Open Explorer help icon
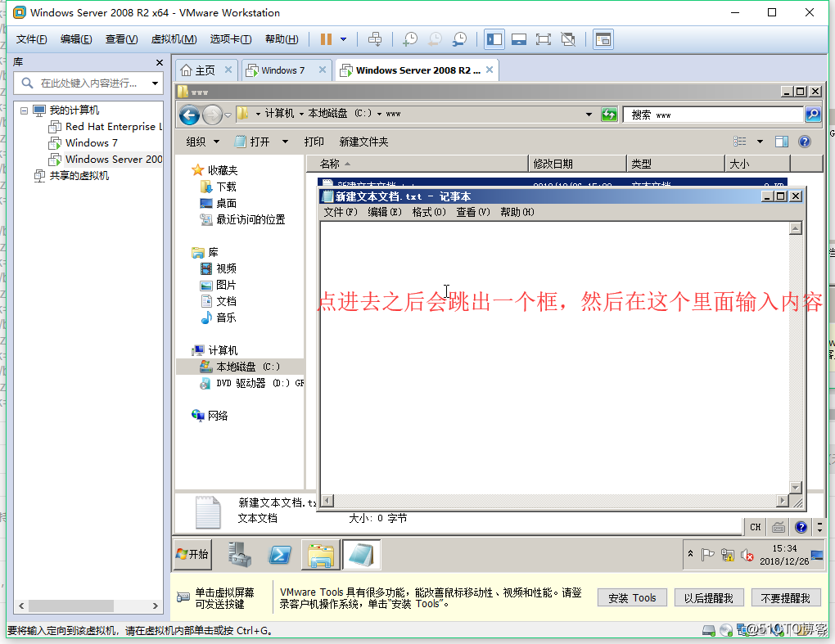 point(805,142)
